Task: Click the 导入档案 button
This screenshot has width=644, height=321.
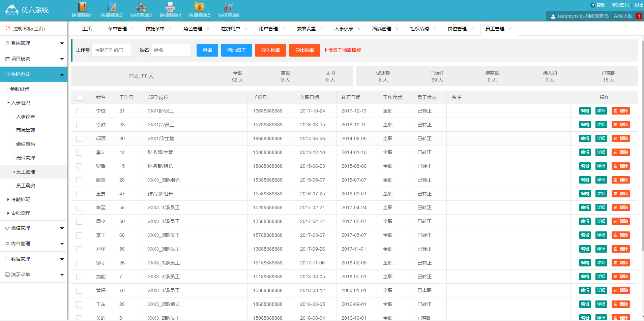Action: point(271,50)
